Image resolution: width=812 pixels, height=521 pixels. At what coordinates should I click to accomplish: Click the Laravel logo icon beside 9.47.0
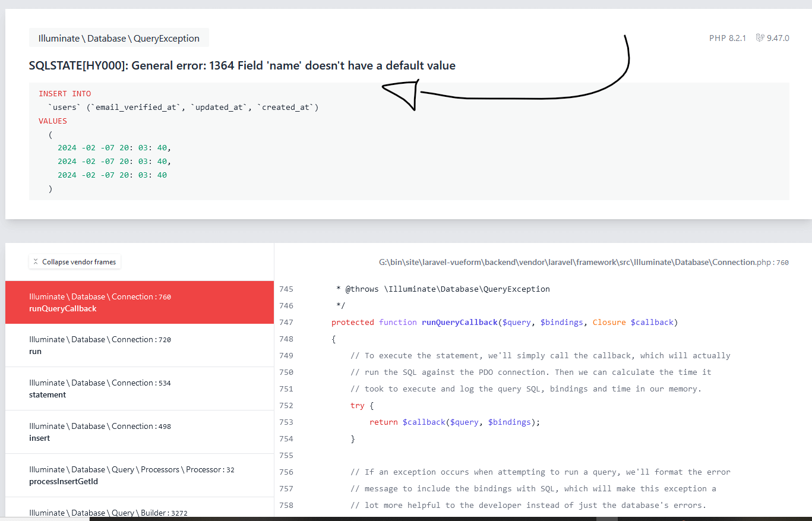point(759,38)
